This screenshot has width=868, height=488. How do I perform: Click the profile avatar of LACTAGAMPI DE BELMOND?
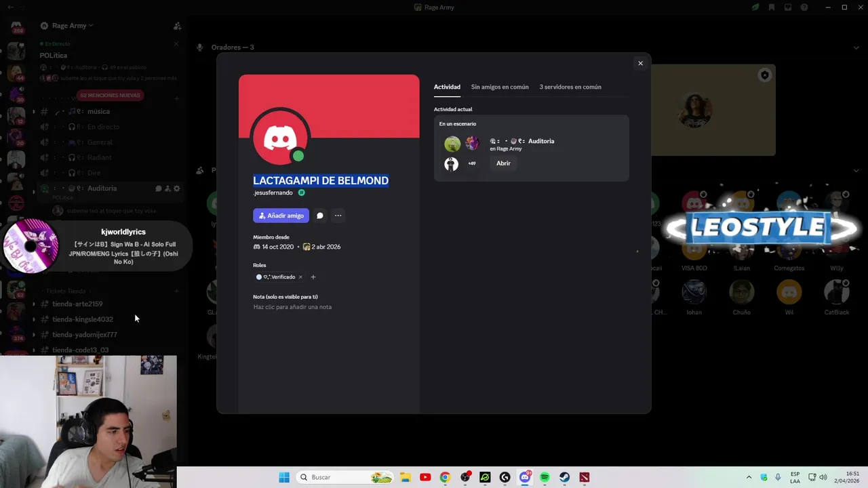(280, 138)
